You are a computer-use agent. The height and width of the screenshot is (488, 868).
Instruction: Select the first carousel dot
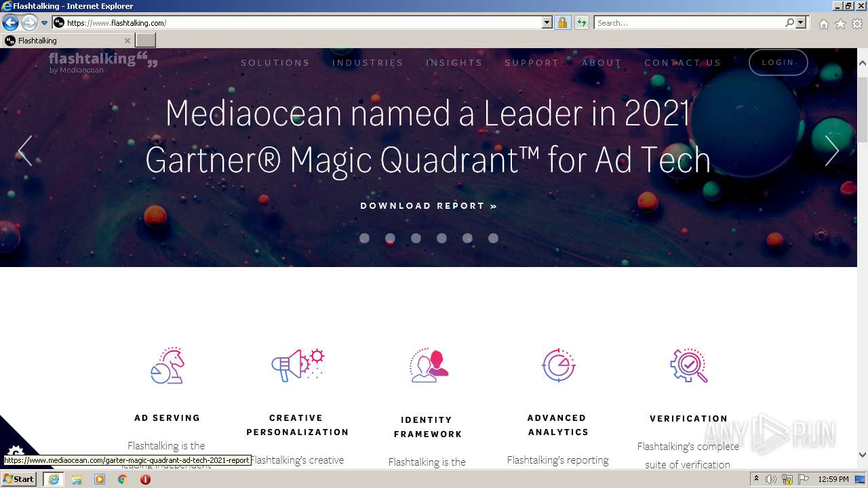[x=364, y=238]
